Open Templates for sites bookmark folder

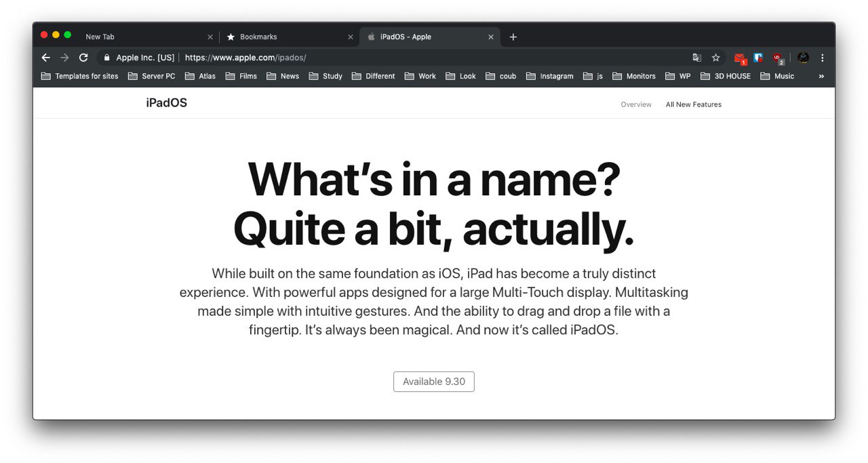point(79,76)
